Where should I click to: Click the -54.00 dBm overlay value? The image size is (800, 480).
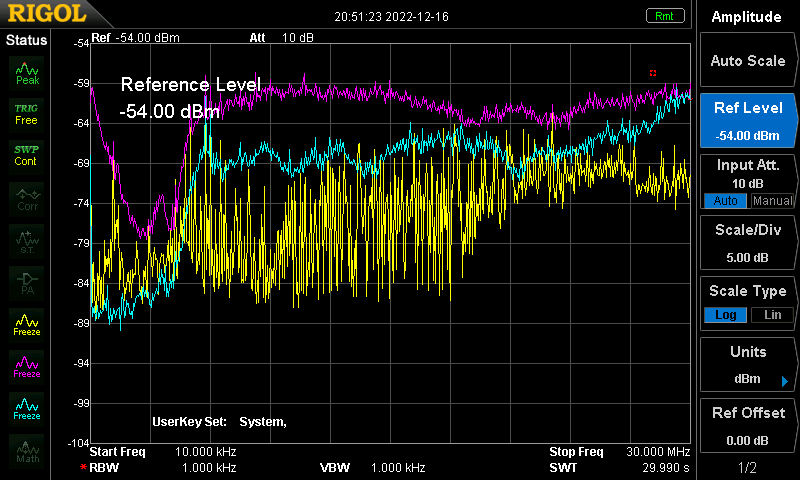tap(169, 111)
